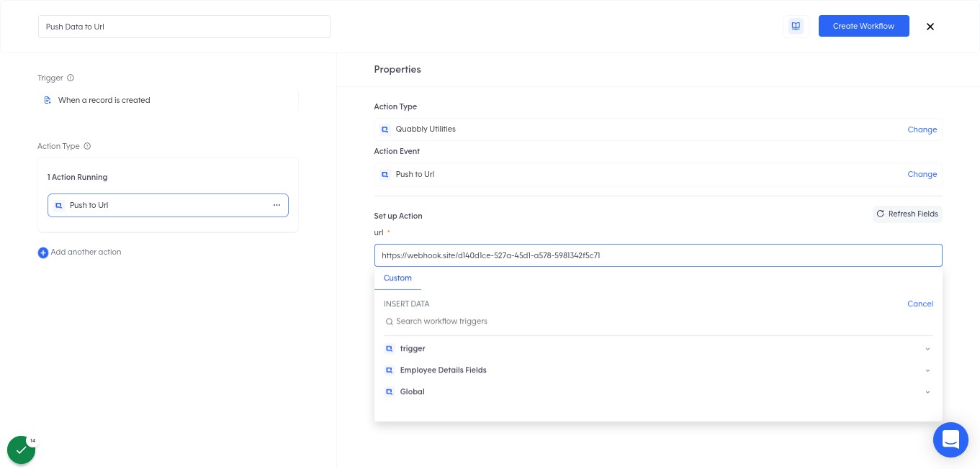Expand the trigger data group

pos(927,349)
